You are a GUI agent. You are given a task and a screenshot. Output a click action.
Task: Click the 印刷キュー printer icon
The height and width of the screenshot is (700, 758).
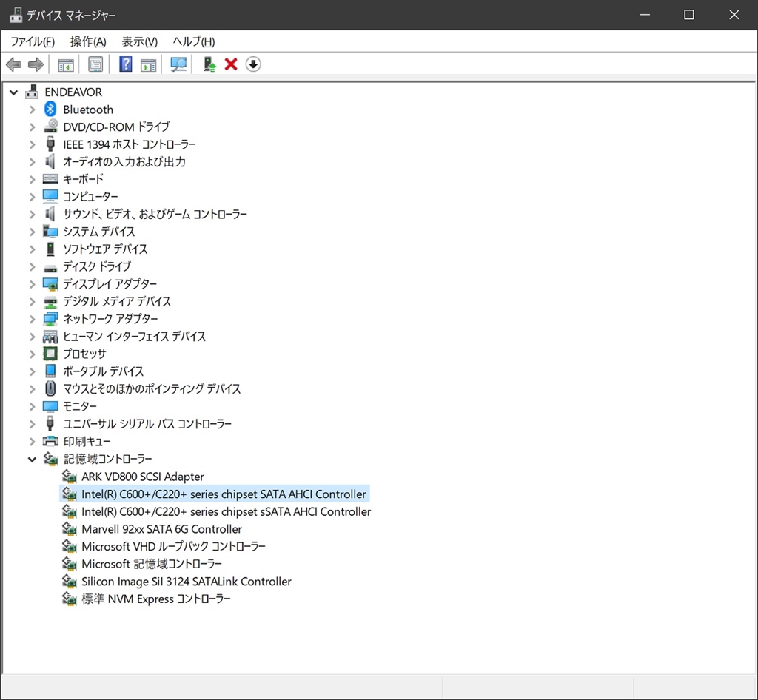(x=50, y=441)
